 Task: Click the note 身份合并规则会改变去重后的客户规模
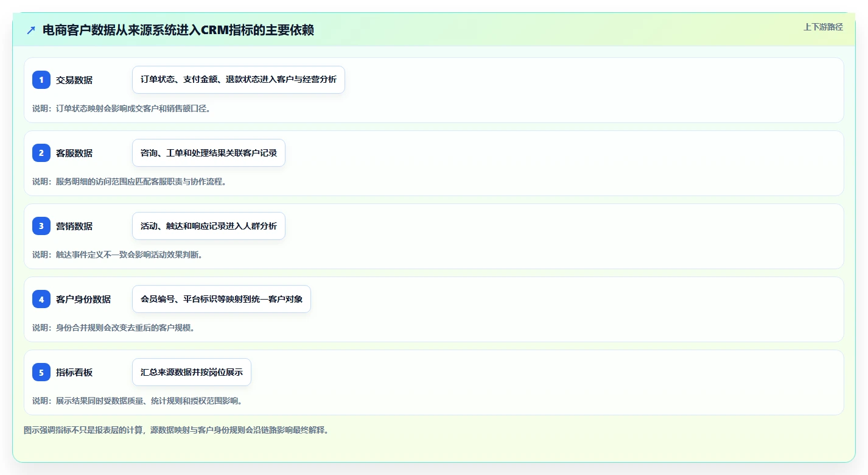(113, 328)
